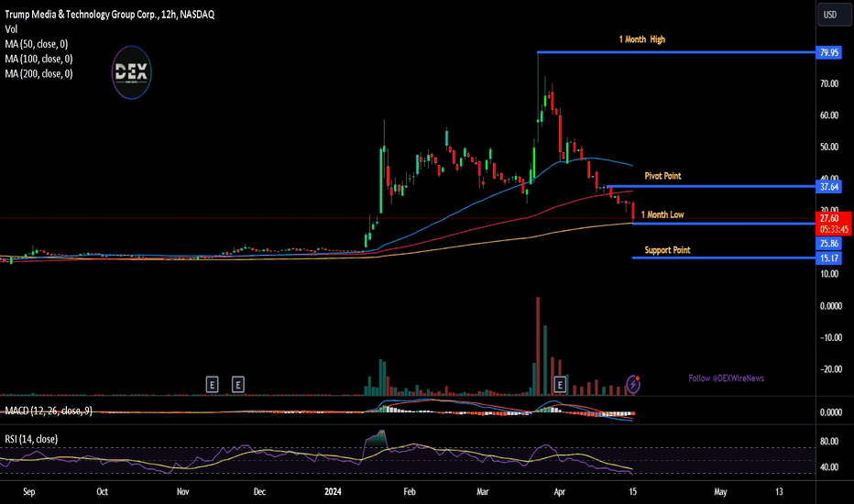
Task: Click the 37.64 pivot price label
Action: coord(829,187)
